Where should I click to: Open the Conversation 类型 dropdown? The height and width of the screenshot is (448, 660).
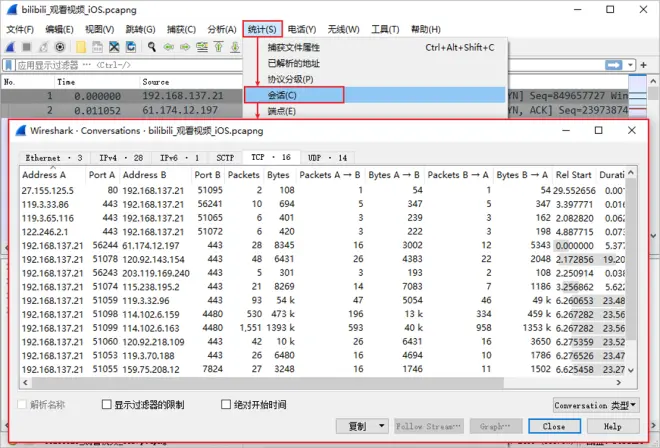click(596, 405)
